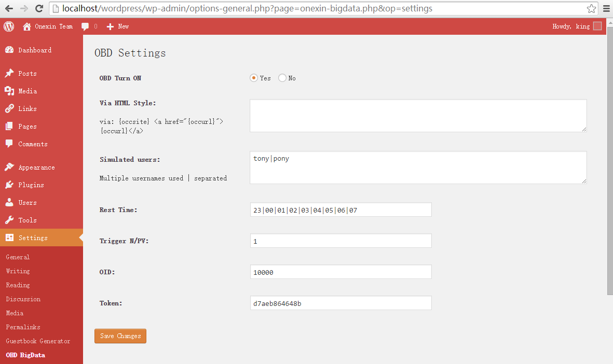Open OBD BigData submenu
This screenshot has height=364, width=613.
click(x=25, y=355)
